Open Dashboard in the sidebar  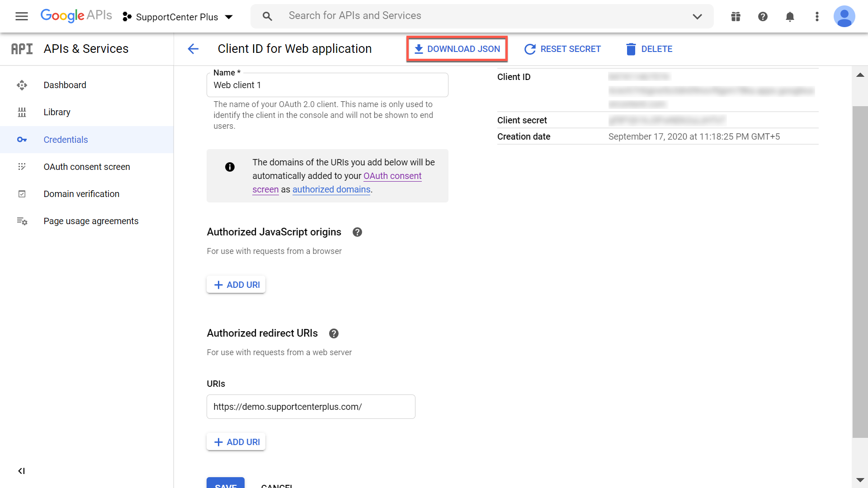65,85
